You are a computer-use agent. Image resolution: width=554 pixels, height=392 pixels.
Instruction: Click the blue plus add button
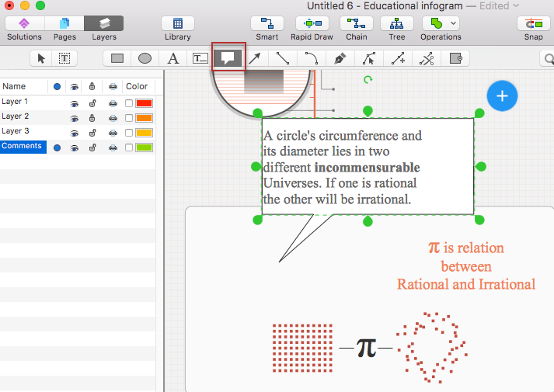(502, 95)
